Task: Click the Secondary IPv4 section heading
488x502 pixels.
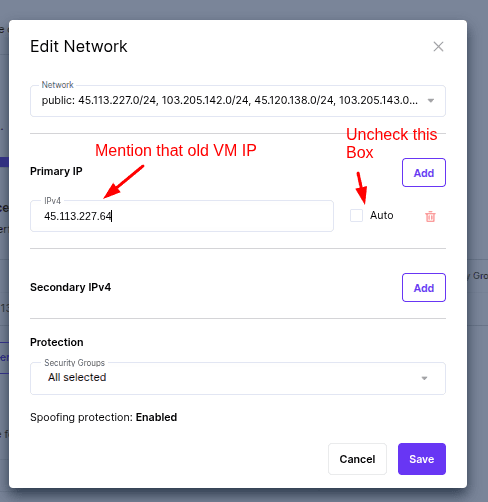Action: coord(70,287)
